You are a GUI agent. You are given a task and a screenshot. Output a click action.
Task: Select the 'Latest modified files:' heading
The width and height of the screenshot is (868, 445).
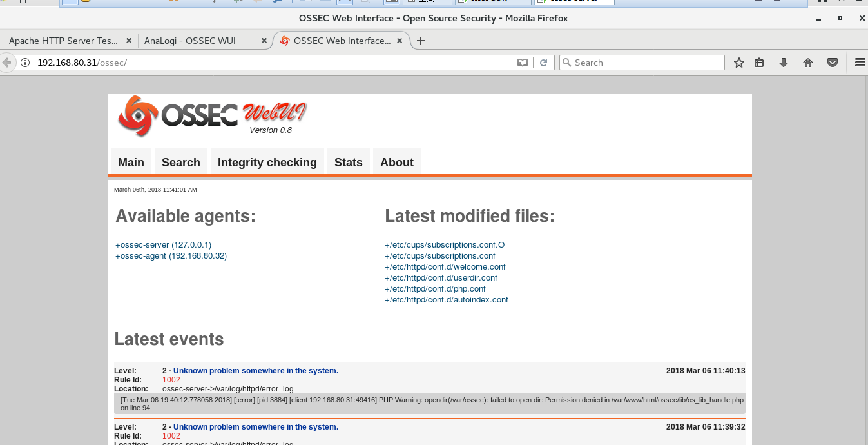[470, 216]
